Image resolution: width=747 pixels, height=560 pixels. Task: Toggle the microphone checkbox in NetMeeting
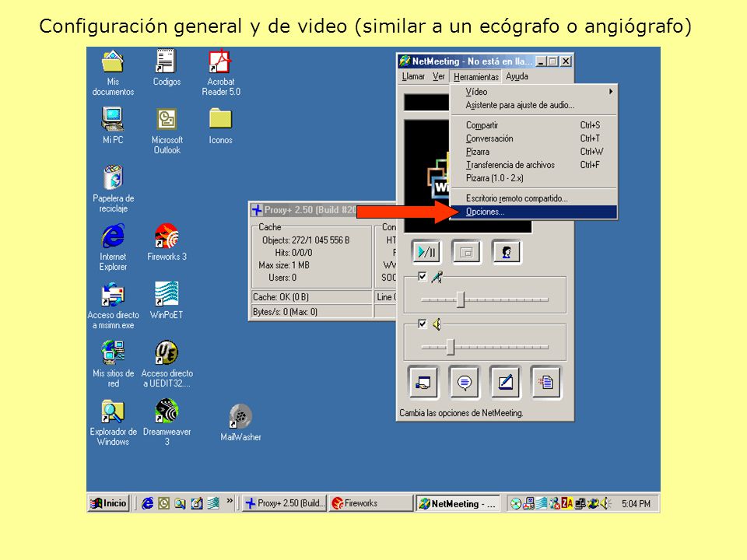422,277
